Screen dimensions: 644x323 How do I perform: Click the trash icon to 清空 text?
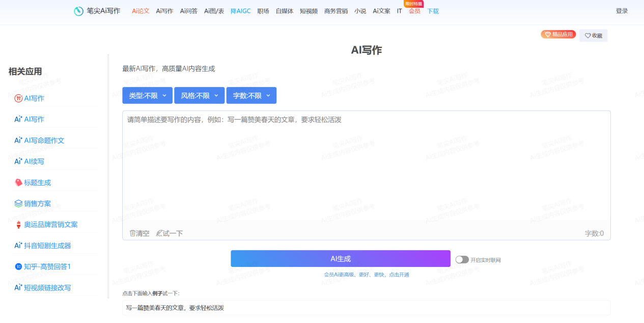coord(133,233)
